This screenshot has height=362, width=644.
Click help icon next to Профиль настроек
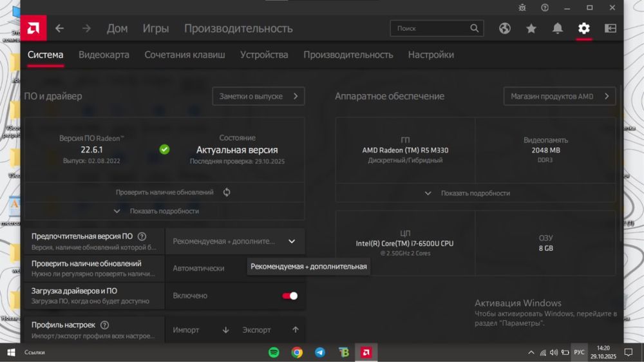tap(105, 325)
